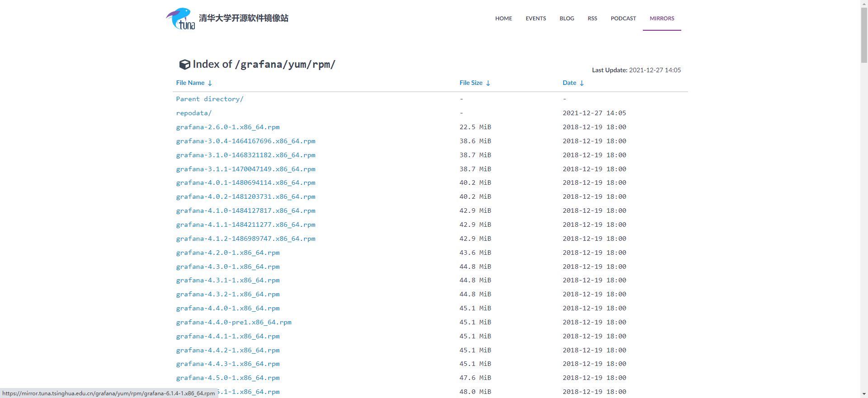Click the 38.6 MiB size cell
Image resolution: width=868 pixels, height=398 pixels.
click(475, 141)
